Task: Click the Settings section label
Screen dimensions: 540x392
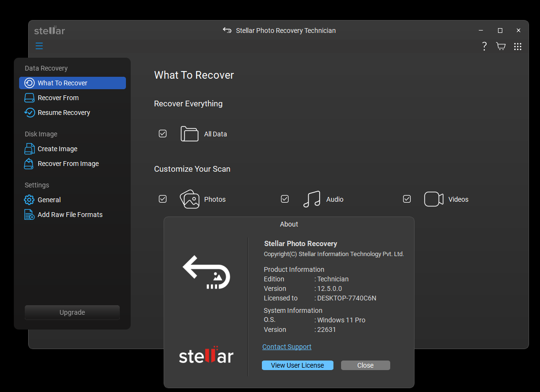Action: pos(37,185)
